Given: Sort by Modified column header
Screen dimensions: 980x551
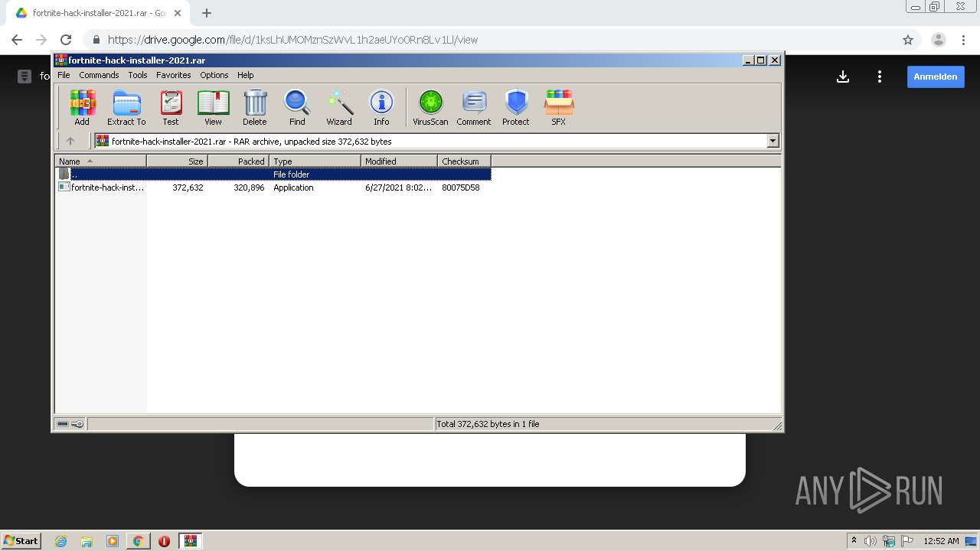Looking at the screenshot, I should [x=399, y=161].
